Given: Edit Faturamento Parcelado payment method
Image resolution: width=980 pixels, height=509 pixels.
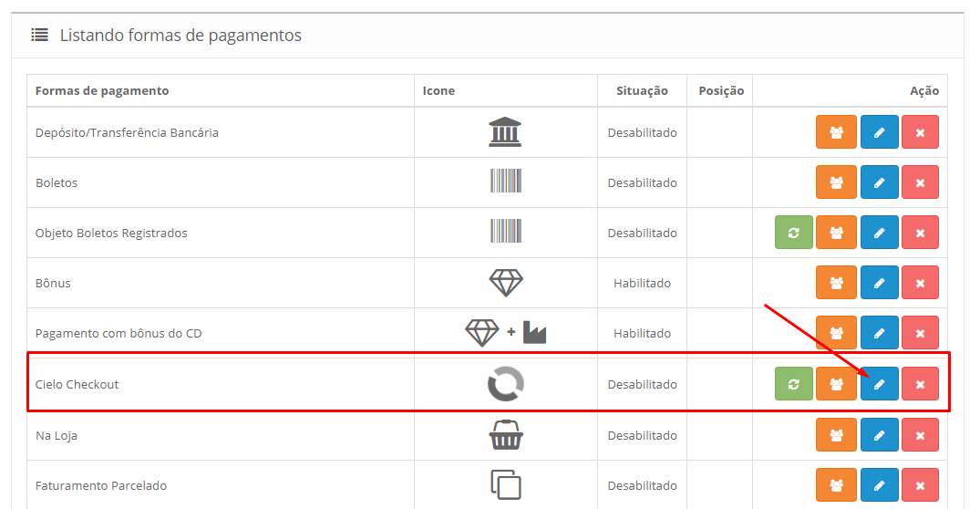Looking at the screenshot, I should pyautogui.click(x=879, y=485).
